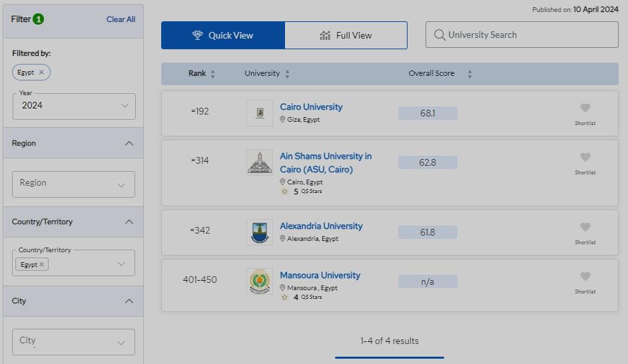The image size is (628, 364).
Task: Click the Ain Shams University logo
Action: coord(259,162)
